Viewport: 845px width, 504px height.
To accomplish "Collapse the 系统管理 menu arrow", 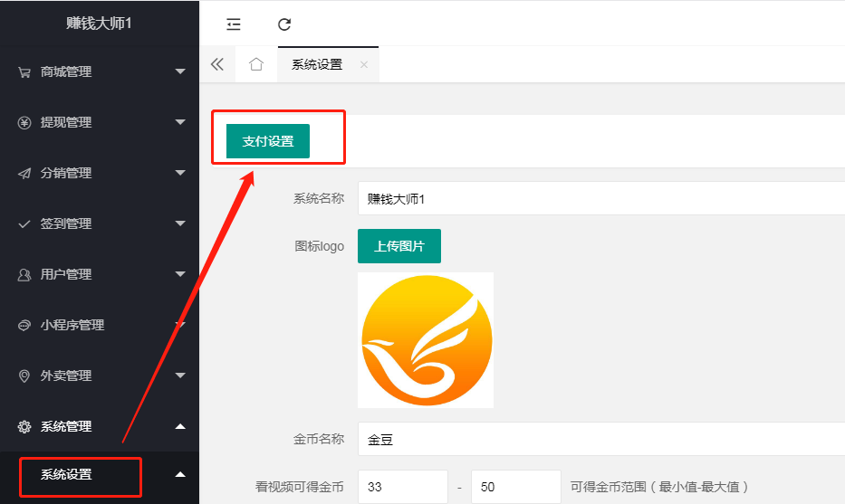I will click(180, 426).
